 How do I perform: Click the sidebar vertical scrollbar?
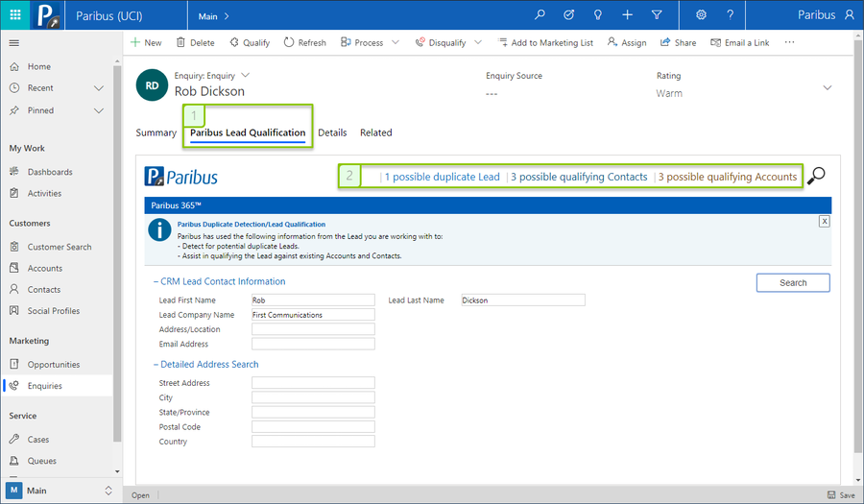point(117,253)
